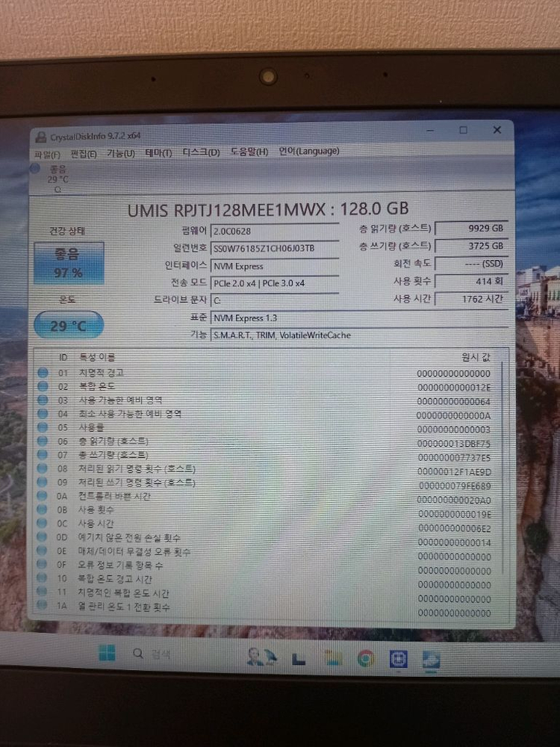This screenshot has width=560, height=747.
Task: Click the status dot for row 11
Action: point(43,592)
